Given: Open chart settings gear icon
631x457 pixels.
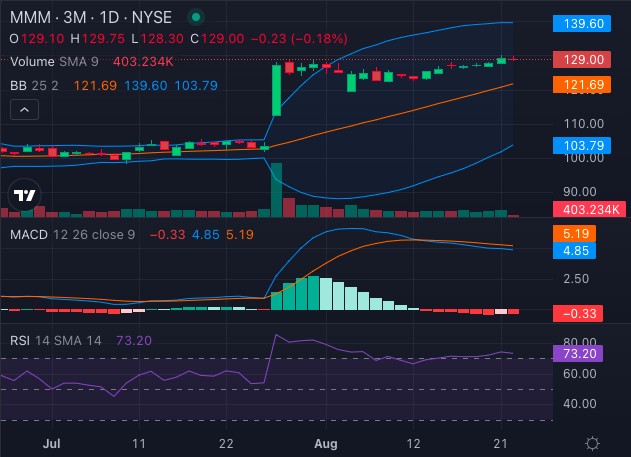Looking at the screenshot, I should pyautogui.click(x=592, y=443).
